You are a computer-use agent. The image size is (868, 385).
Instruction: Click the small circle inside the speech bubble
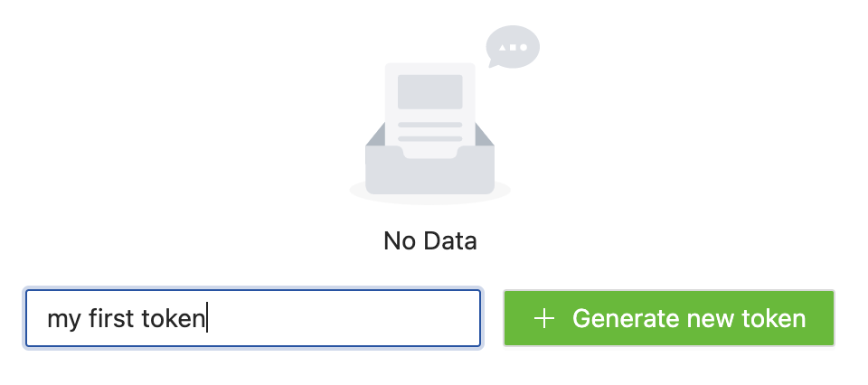523,46
